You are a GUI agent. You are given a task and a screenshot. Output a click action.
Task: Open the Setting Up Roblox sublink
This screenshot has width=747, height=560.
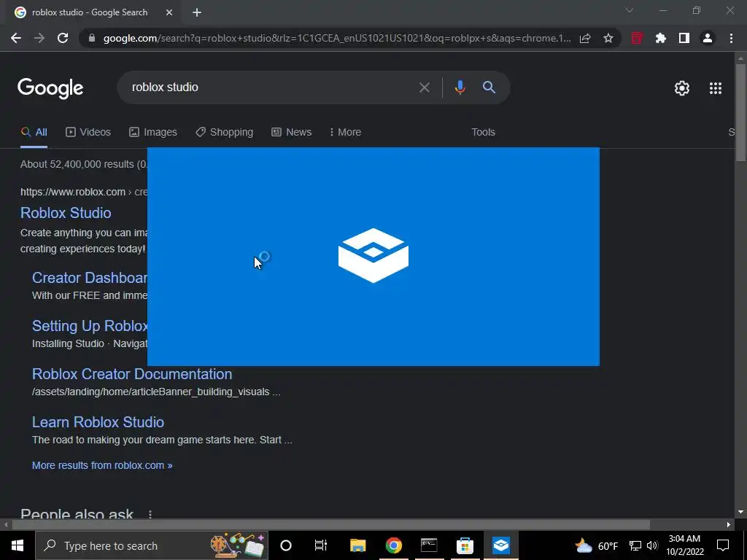coord(90,326)
